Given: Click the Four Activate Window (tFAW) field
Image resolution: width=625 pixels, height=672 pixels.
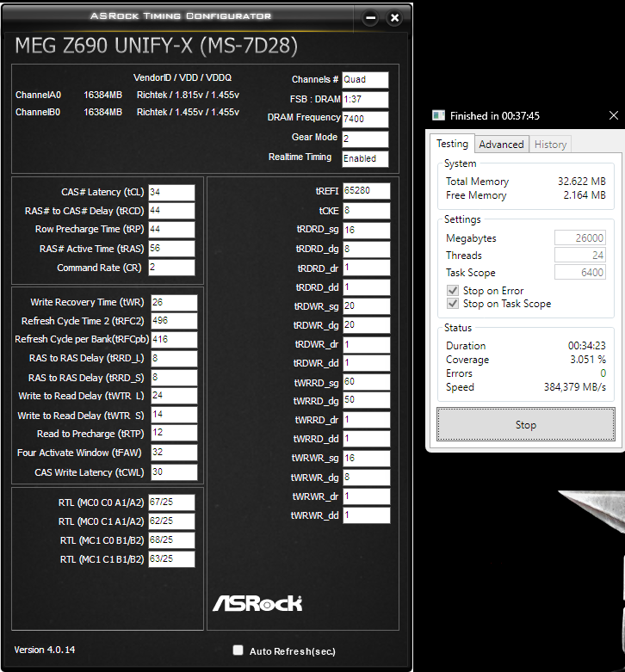Looking at the screenshot, I should pos(174,453).
